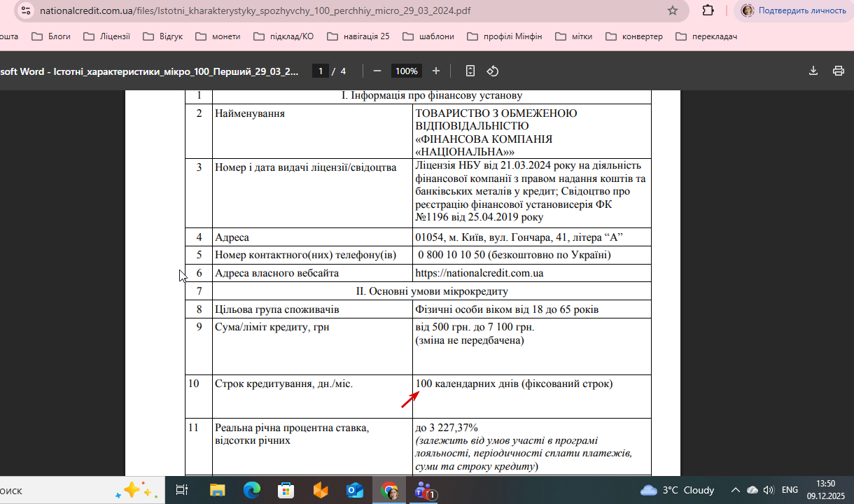Screen dimensions: 854x504
Task: Click the 'Найменування' table cell
Action: (x=313, y=131)
